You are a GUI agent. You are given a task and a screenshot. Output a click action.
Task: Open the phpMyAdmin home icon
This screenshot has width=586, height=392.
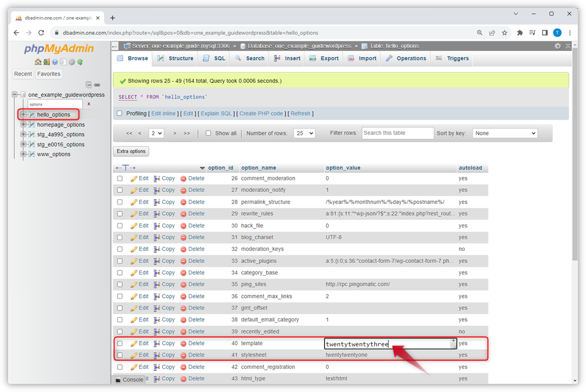tap(38, 62)
